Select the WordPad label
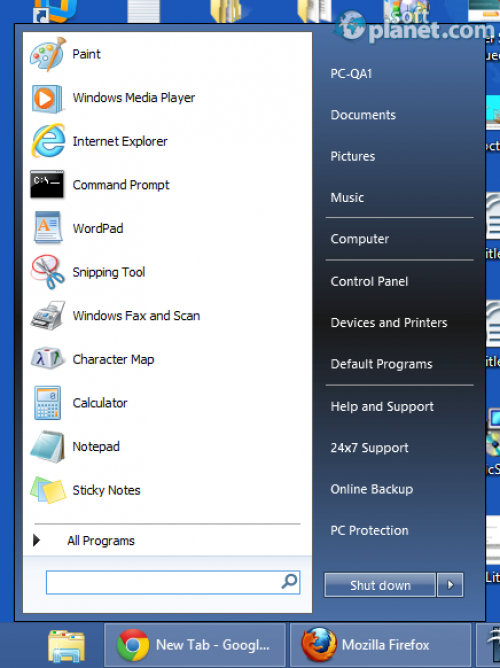Screen dimensions: 500x668 [98, 228]
